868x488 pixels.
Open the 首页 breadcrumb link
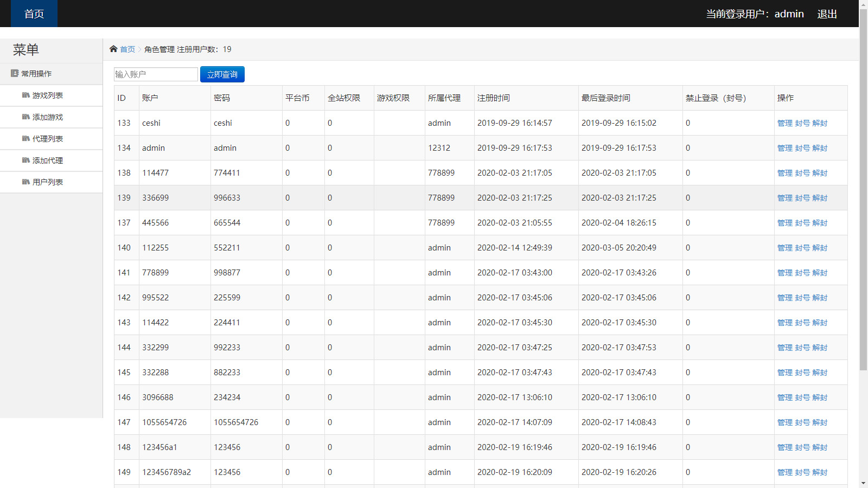tap(128, 49)
